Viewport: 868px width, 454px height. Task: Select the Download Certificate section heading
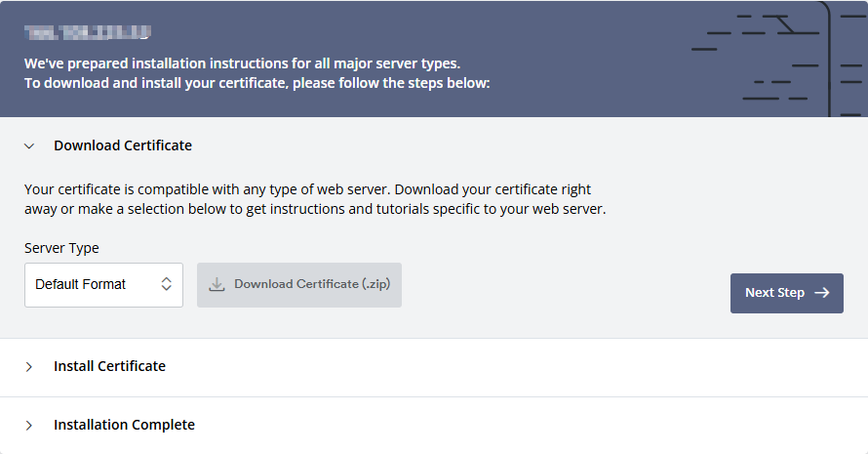(123, 145)
